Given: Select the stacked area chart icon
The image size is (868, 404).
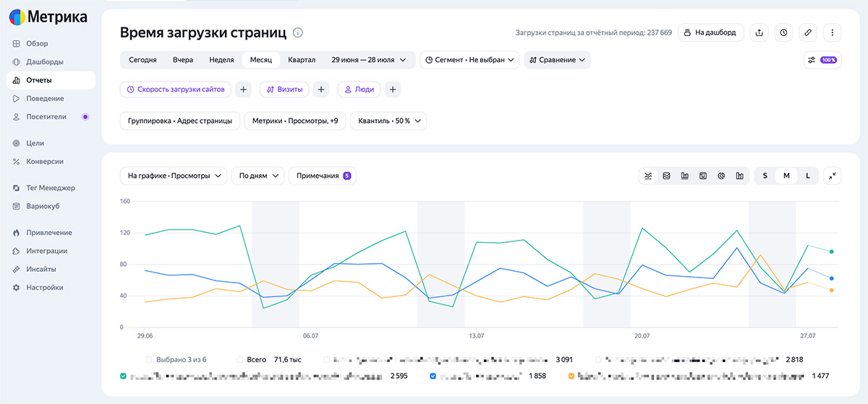Looking at the screenshot, I should 666,176.
